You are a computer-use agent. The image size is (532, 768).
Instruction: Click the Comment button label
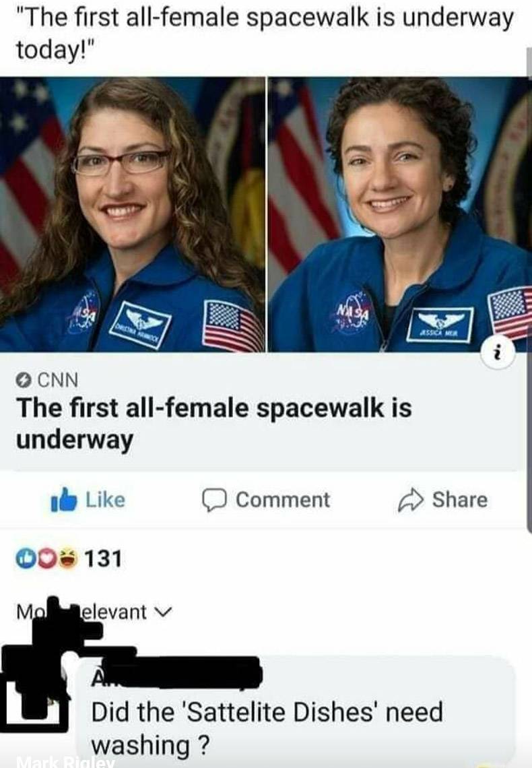[x=283, y=500]
